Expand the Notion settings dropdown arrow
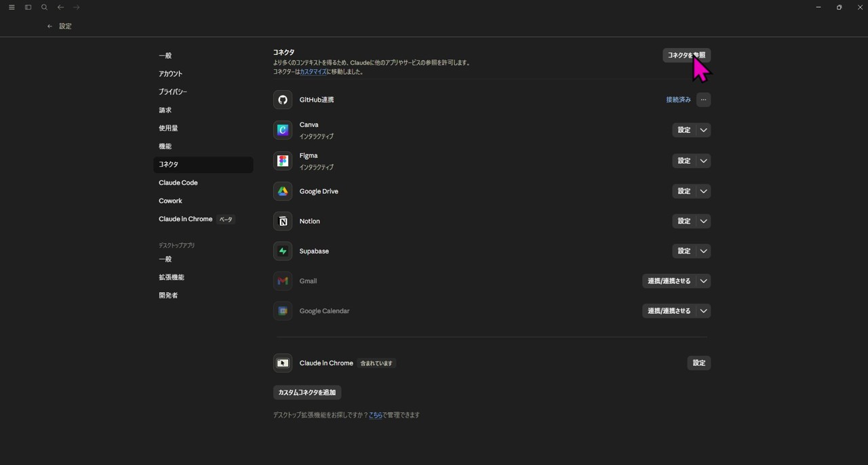This screenshot has height=465, width=868. pos(703,221)
